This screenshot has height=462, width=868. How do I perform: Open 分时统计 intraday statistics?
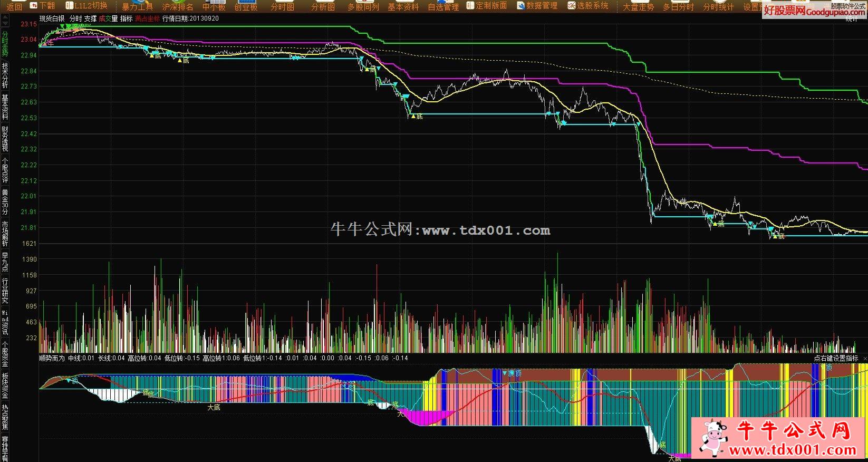click(718, 7)
